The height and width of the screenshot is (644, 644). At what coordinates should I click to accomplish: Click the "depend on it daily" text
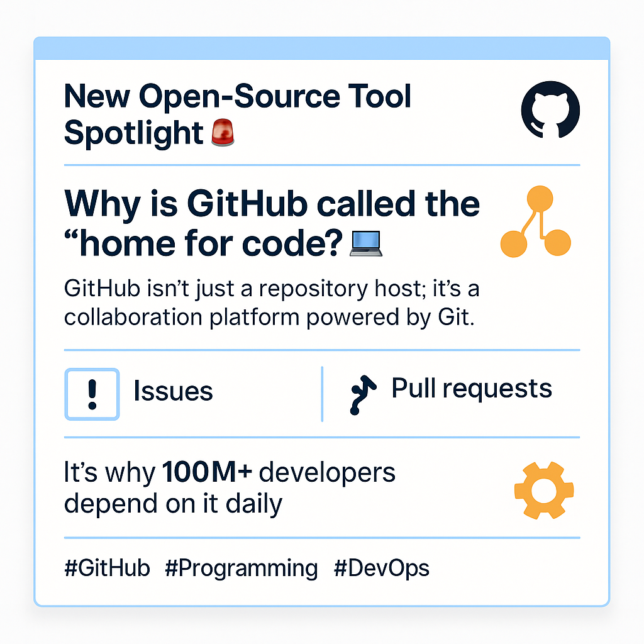click(173, 504)
